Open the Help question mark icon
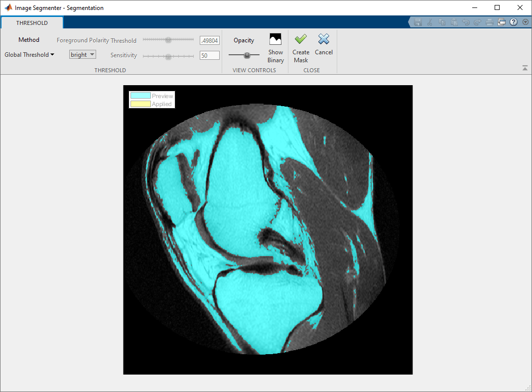Viewport: 532px width, 392px height. (x=514, y=22)
